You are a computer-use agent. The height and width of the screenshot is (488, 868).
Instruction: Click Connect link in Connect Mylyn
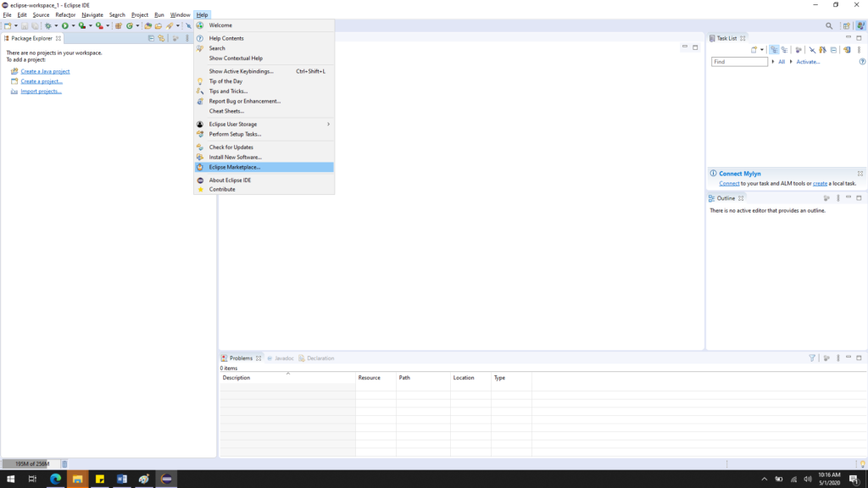pos(729,184)
